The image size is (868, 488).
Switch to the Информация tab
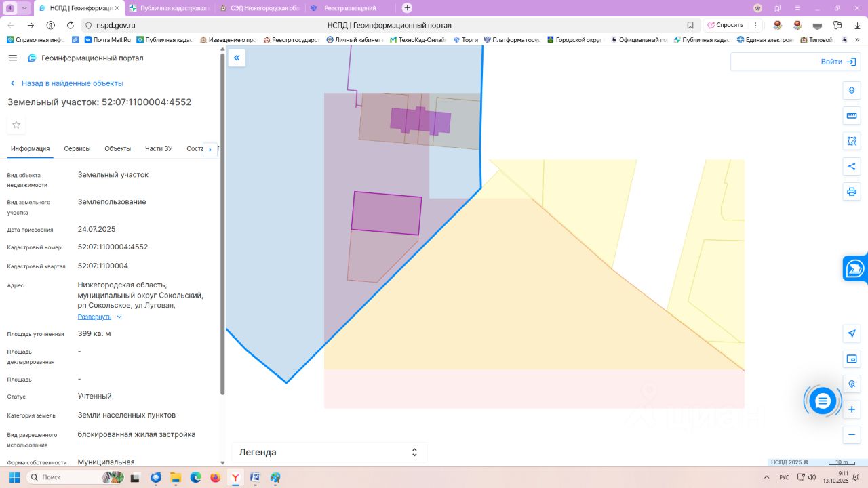(31, 149)
